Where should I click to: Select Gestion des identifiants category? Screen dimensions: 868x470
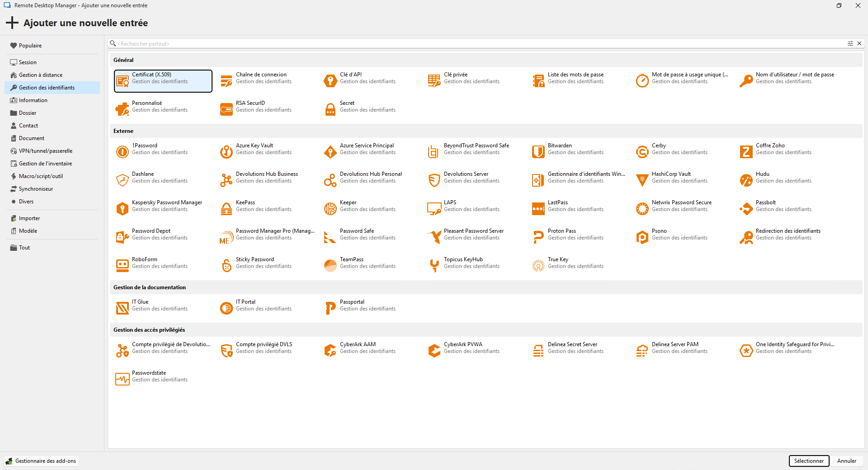point(52,88)
